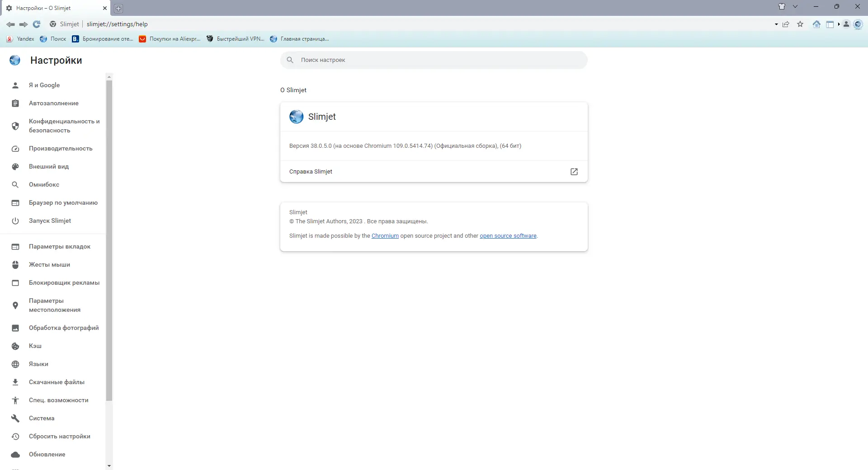Open the user profile icon

(846, 24)
